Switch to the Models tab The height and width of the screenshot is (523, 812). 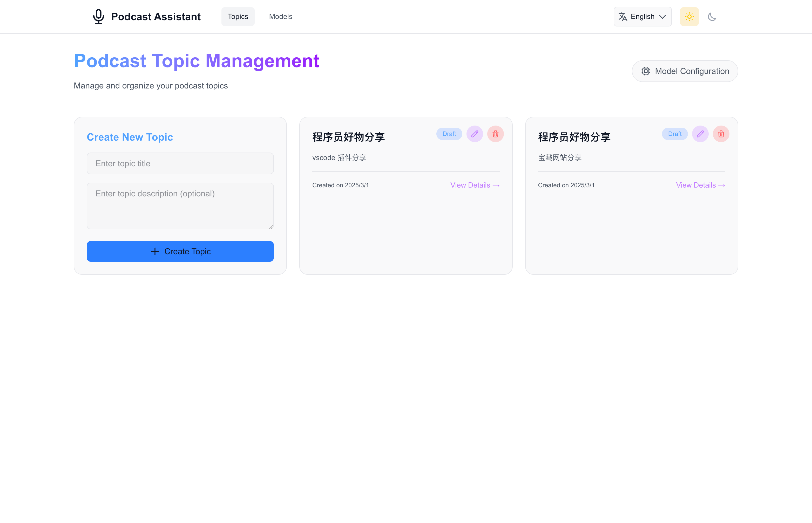[x=281, y=17]
